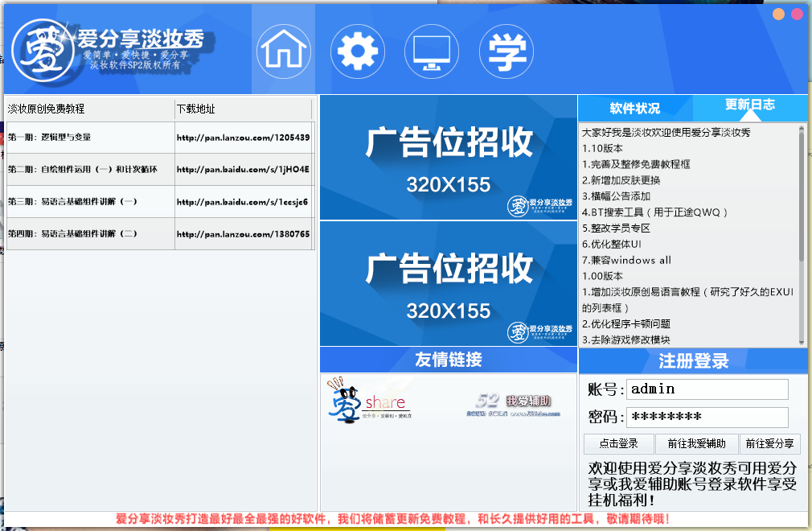Click the 友情链接 section header
Viewport: 812px width, 531px height.
coord(449,360)
